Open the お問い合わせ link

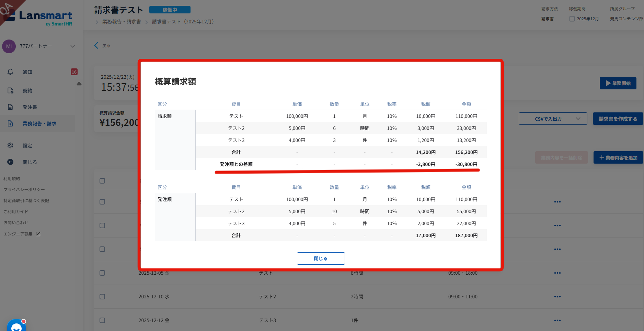coord(16,223)
